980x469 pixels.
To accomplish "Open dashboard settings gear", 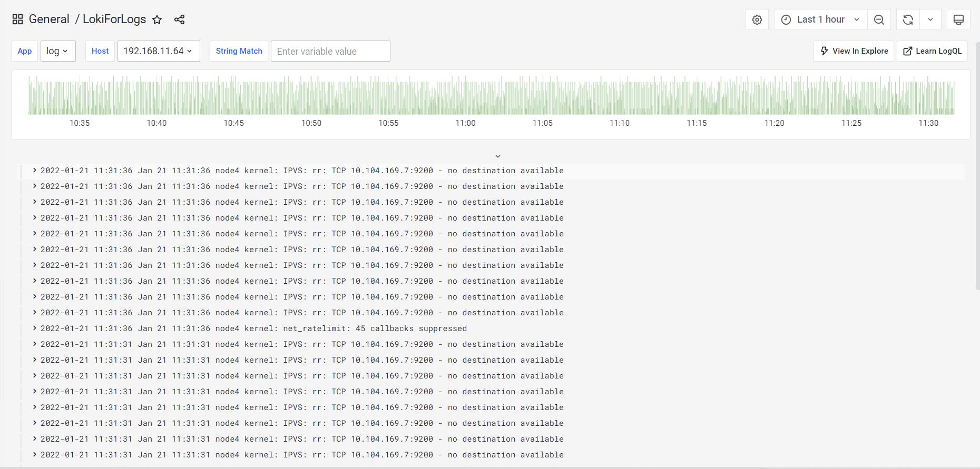I will 757,19.
